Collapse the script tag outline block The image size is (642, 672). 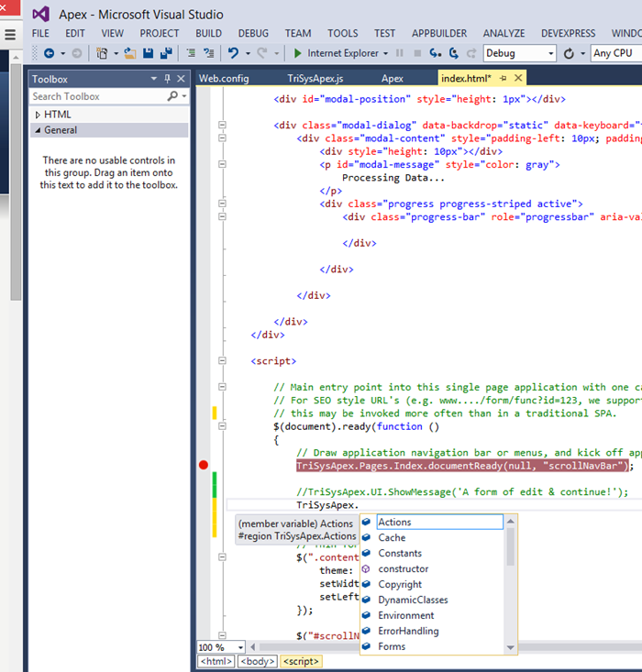[x=222, y=360]
